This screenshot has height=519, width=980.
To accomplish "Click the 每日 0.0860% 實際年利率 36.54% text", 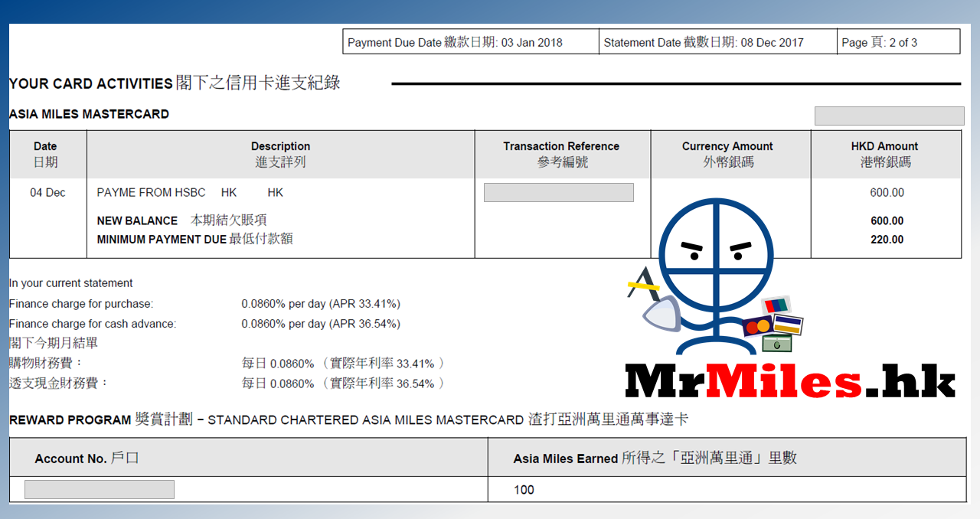I will pyautogui.click(x=343, y=383).
